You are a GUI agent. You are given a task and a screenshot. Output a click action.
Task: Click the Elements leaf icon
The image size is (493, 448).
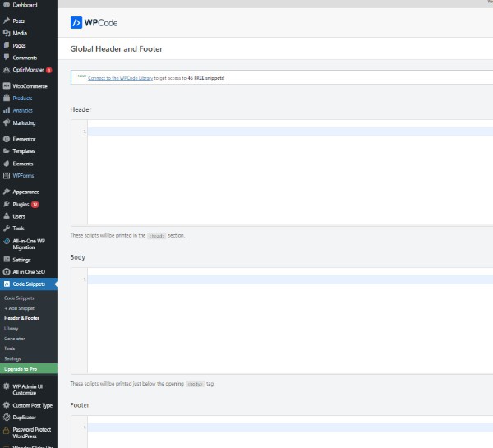(7, 164)
